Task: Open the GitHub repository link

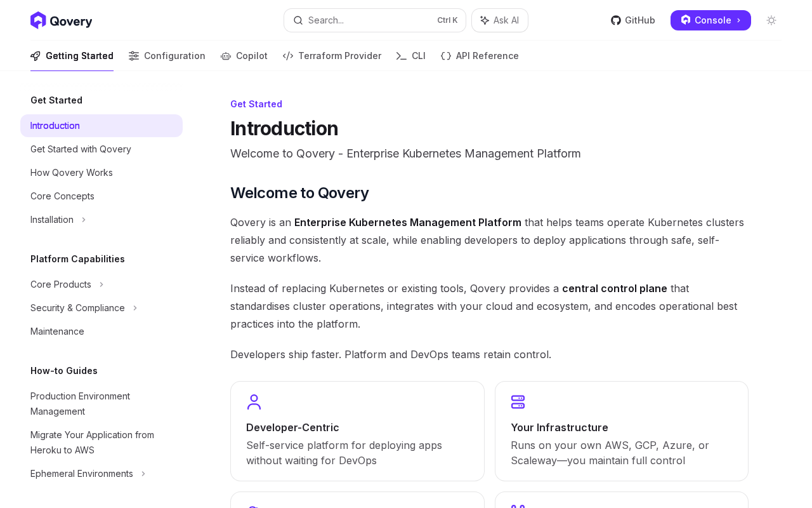Action: 632,20
